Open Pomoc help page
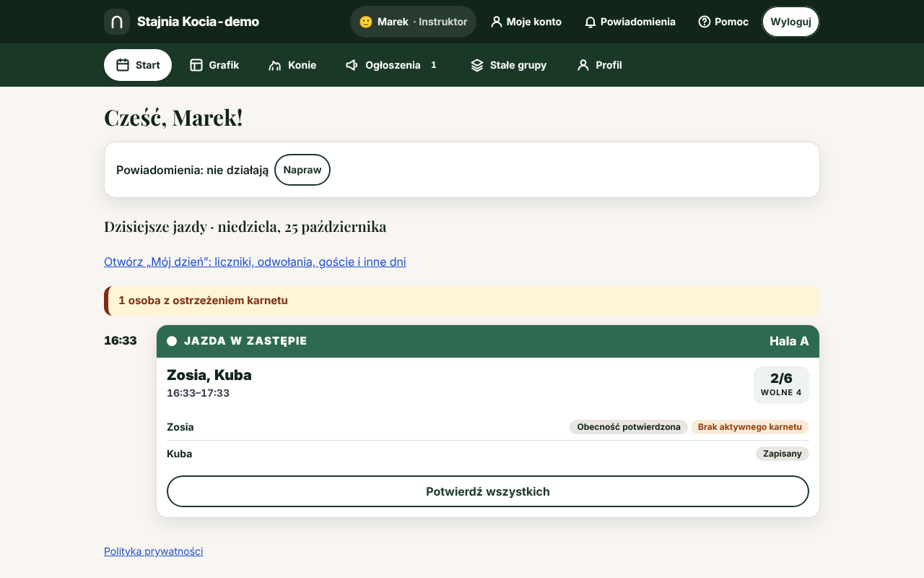Viewport: 924px width, 578px height. tap(723, 22)
